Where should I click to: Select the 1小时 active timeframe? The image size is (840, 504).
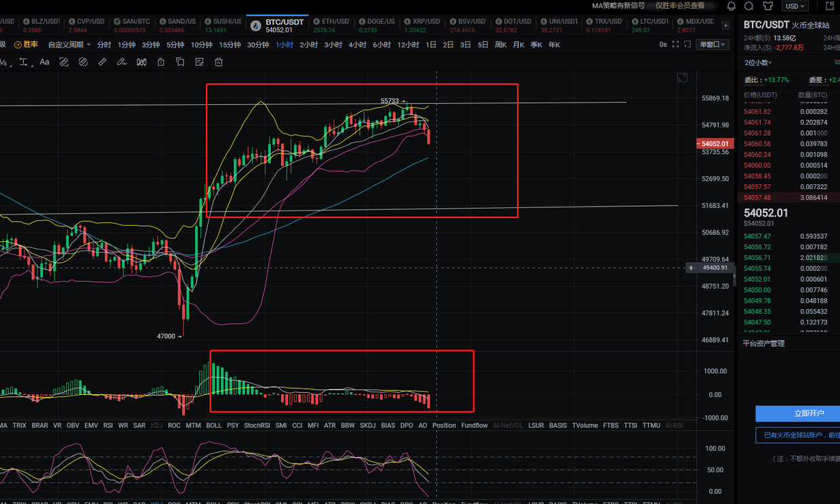pyautogui.click(x=284, y=45)
